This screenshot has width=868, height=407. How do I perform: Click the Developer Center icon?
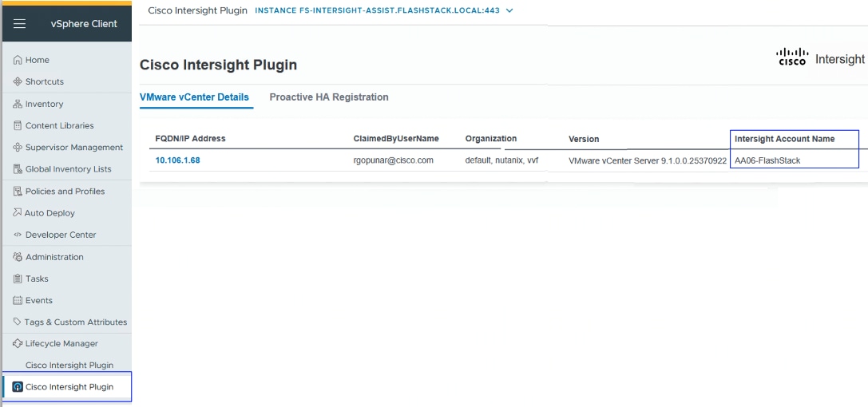pyautogui.click(x=18, y=235)
